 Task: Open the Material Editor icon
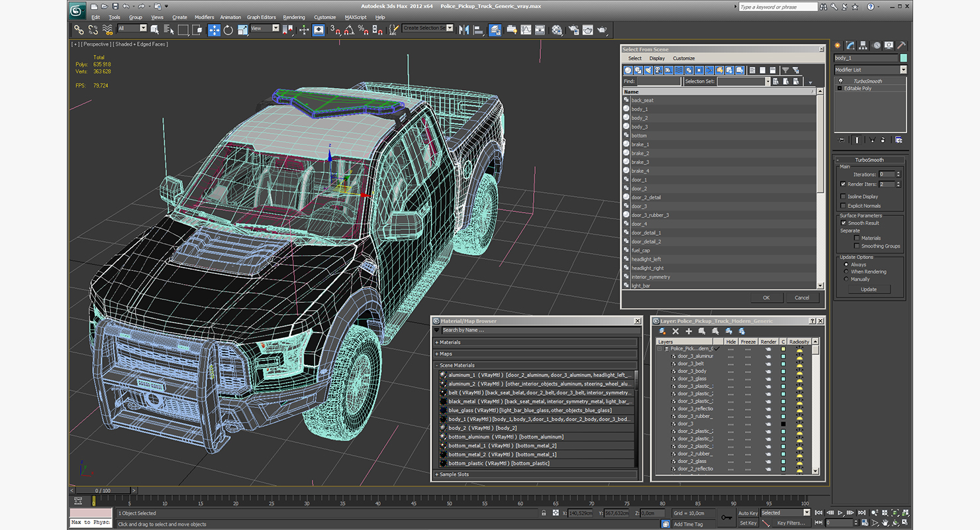(x=557, y=30)
